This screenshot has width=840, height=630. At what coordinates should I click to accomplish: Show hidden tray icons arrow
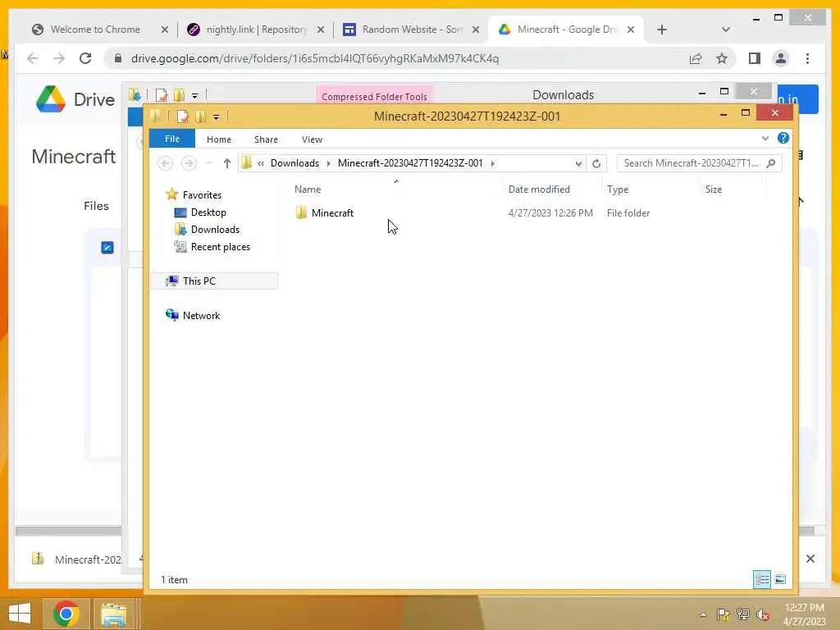(703, 614)
